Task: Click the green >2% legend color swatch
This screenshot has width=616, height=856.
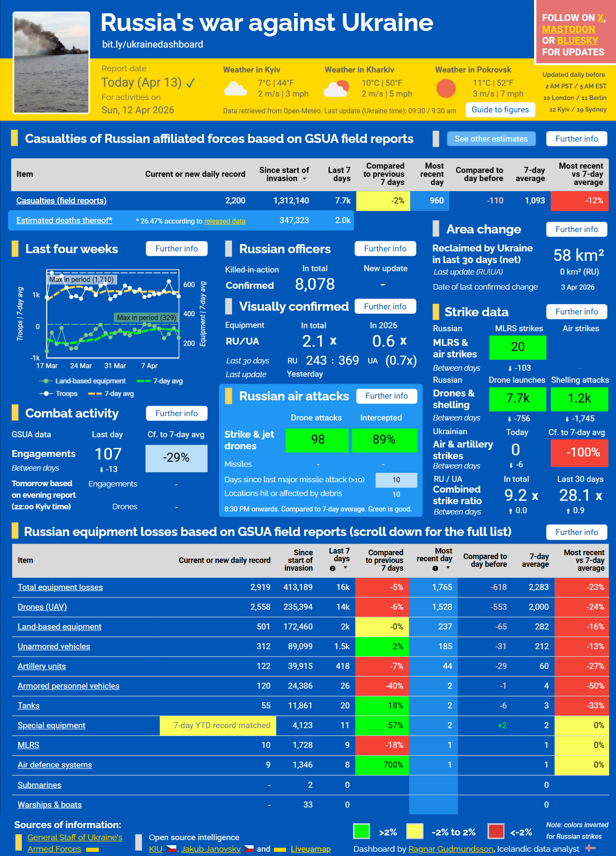Action: 361,831
